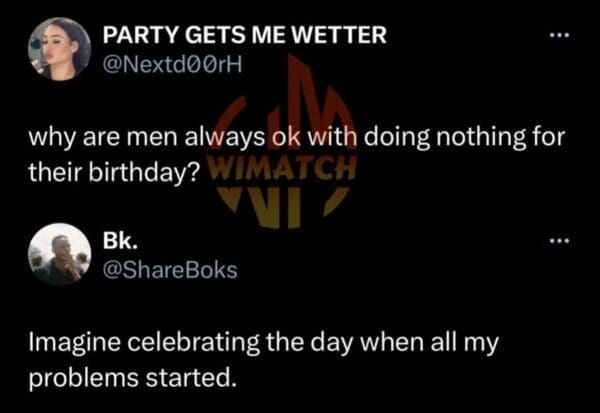The height and width of the screenshot is (413, 600).
Task: Select the line starting "why are men always"
Action: (295, 138)
